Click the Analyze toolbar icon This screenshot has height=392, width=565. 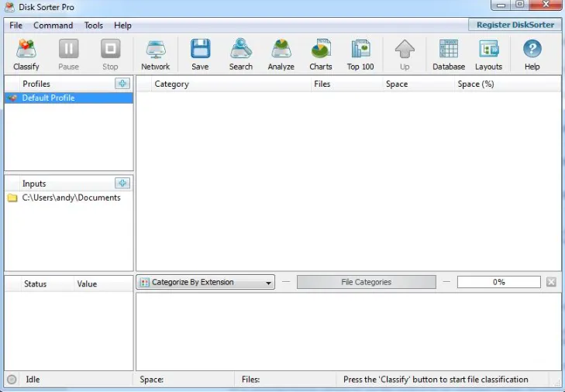coord(281,49)
